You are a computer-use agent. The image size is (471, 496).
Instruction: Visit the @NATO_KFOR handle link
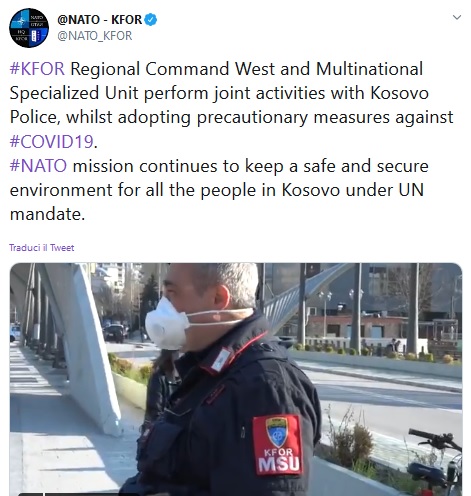pos(95,36)
